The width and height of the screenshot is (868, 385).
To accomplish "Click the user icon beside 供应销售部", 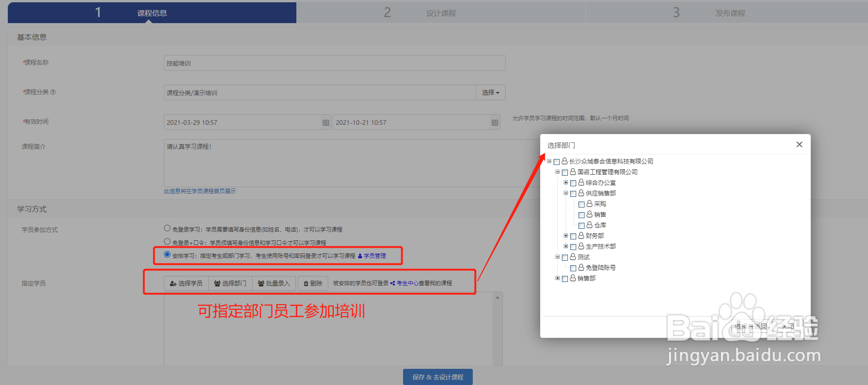I will 581,193.
